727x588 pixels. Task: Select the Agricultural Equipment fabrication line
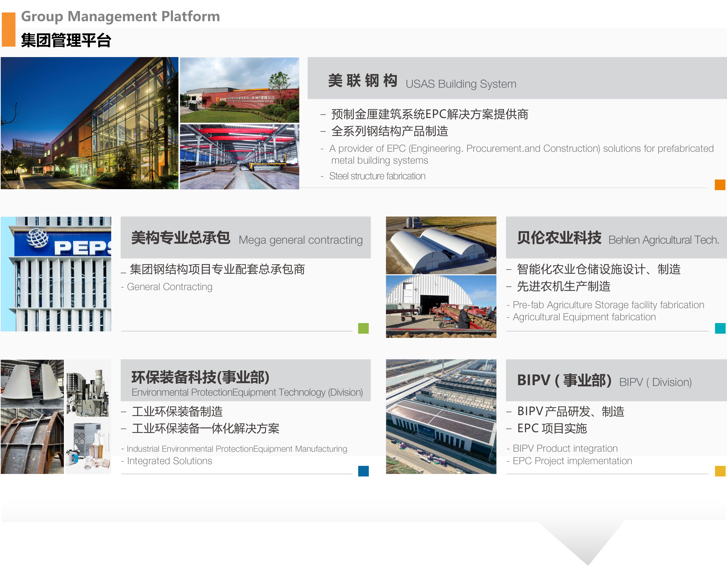coord(584,317)
